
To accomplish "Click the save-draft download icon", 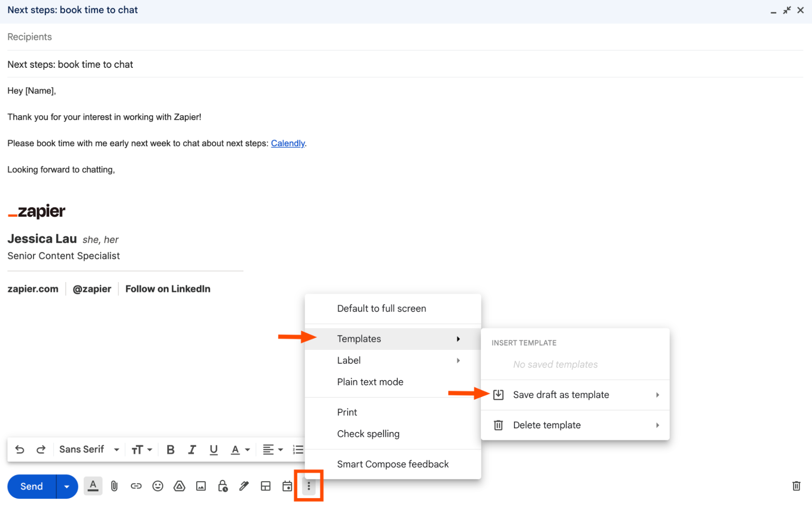I will 498,395.
